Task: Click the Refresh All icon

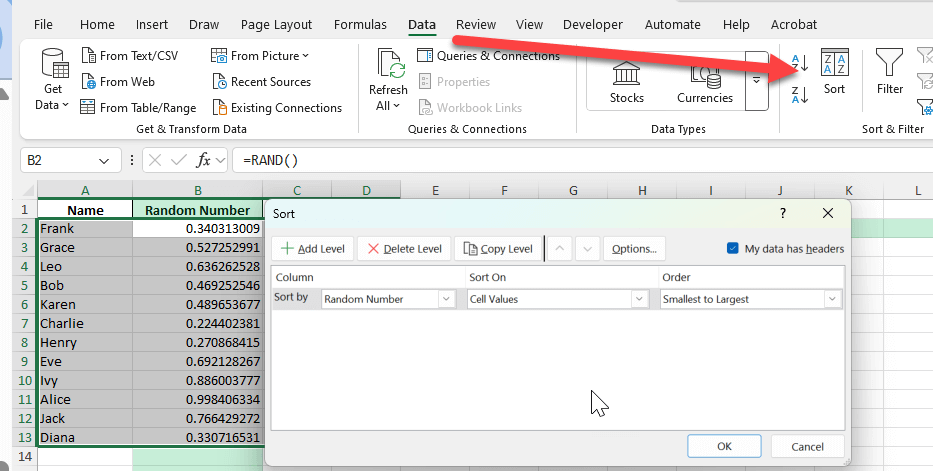Action: 389,64
